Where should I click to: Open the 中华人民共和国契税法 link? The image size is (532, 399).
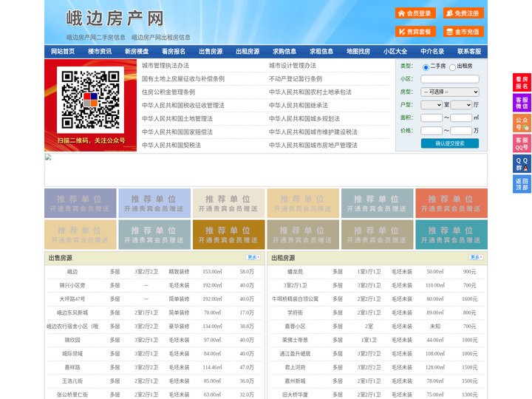coord(171,146)
